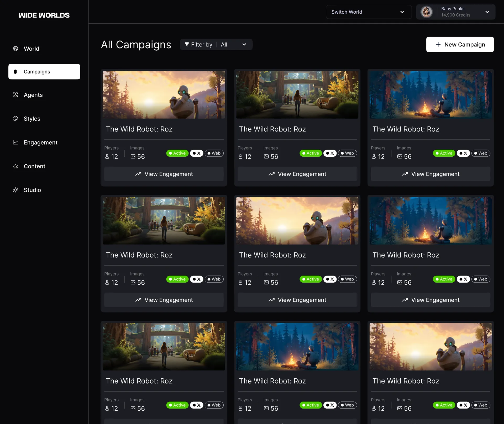View Engagement for the middle-row forest bridge card
Screen dimensions: 504x424
pos(164,300)
